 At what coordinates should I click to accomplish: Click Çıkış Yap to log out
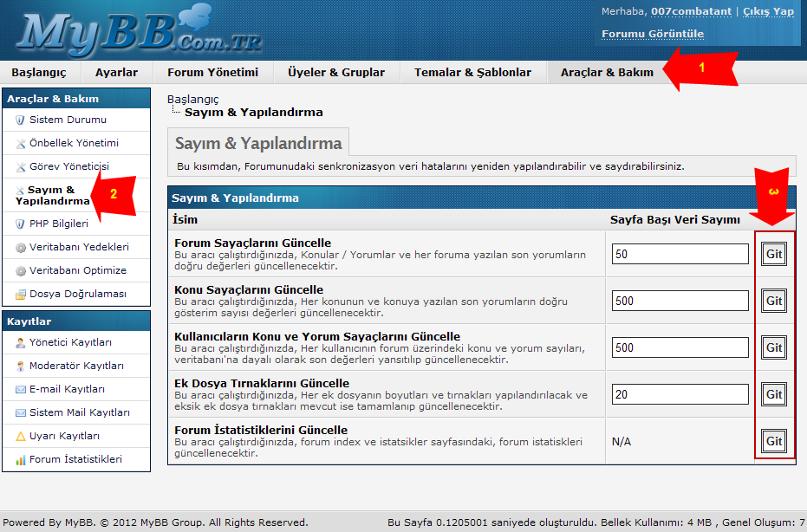768,11
